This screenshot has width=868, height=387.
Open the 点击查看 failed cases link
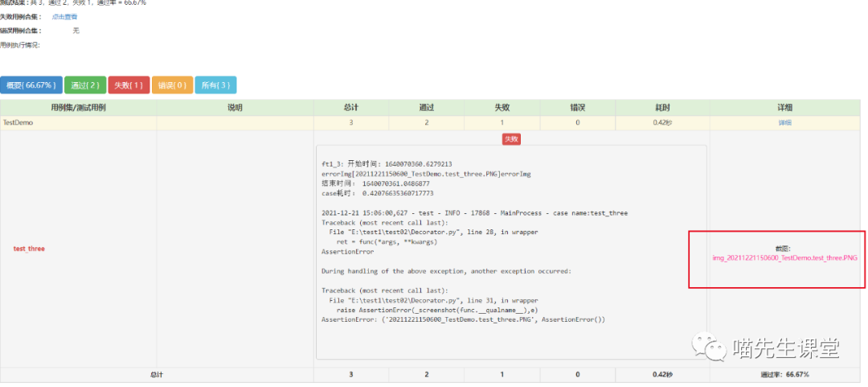coord(65,17)
